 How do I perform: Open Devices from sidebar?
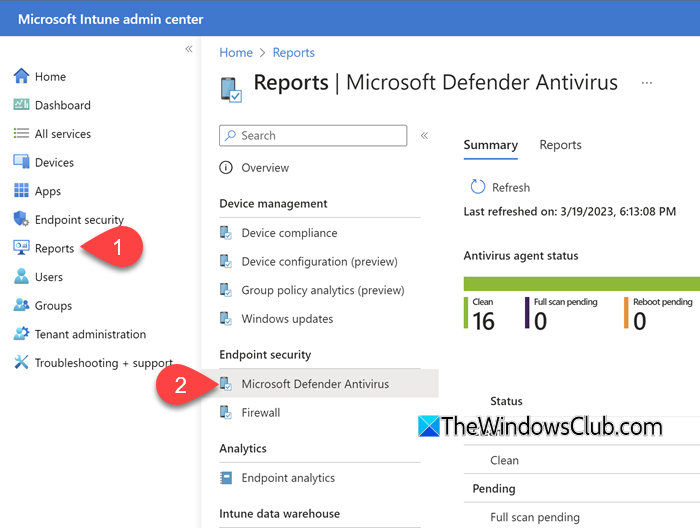pyautogui.click(x=54, y=162)
